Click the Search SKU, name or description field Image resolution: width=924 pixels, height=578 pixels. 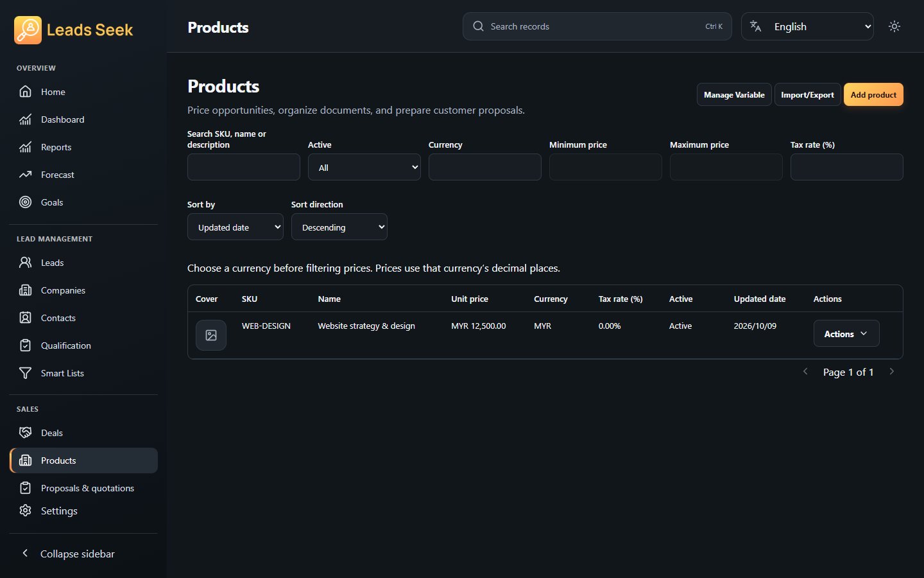tap(244, 167)
